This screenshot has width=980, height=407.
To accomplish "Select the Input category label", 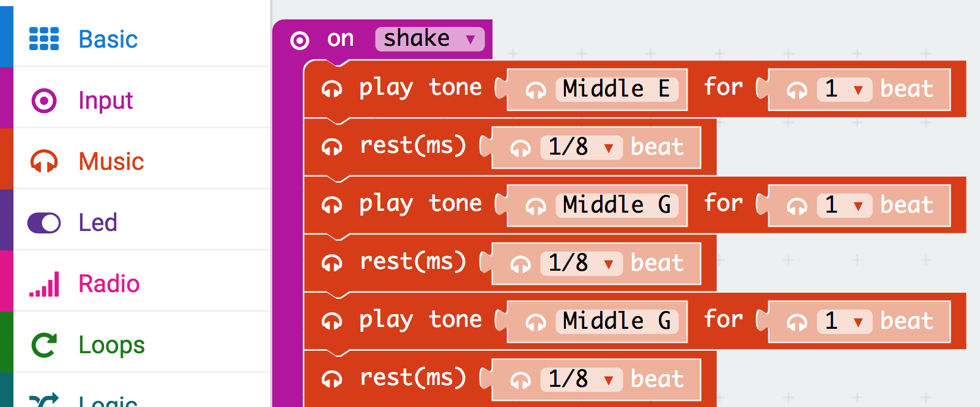I will pos(106,100).
